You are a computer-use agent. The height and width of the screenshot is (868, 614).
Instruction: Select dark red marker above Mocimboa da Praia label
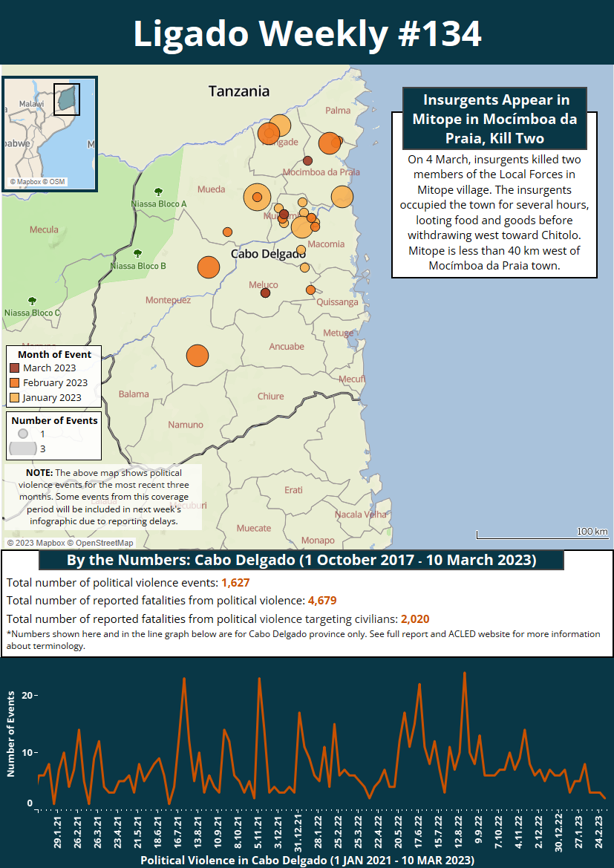pyautogui.click(x=307, y=160)
